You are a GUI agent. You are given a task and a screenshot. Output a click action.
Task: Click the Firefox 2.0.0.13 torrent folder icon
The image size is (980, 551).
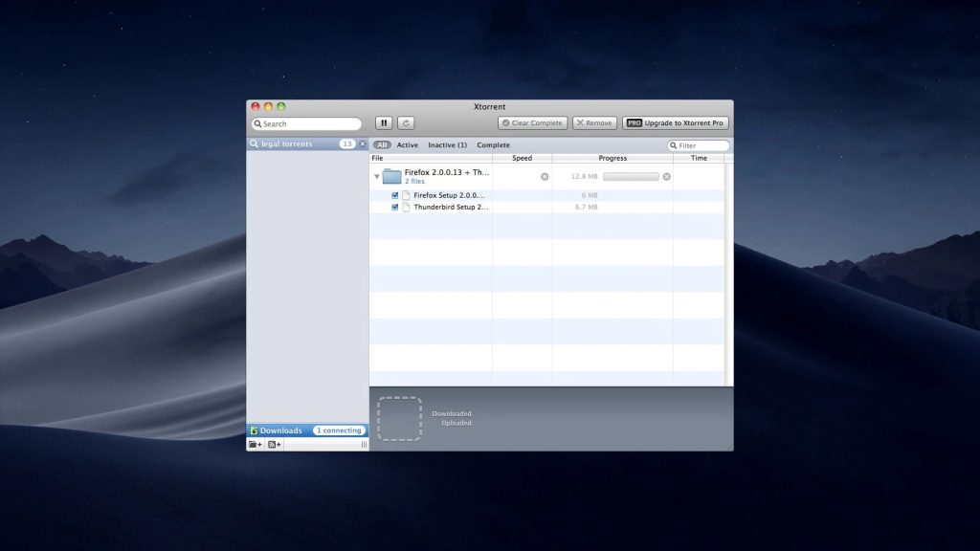pos(391,176)
